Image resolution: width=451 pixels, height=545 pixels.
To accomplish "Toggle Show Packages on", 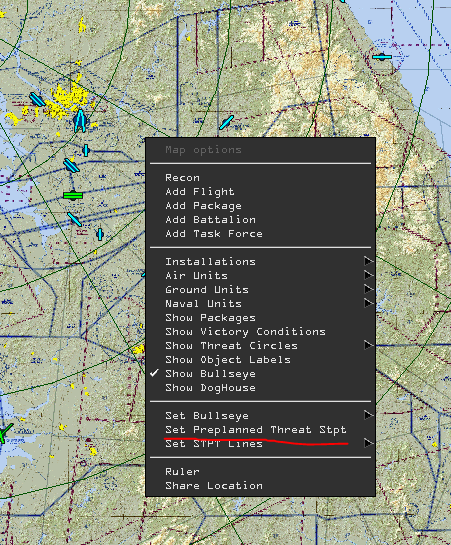I will [x=210, y=318].
